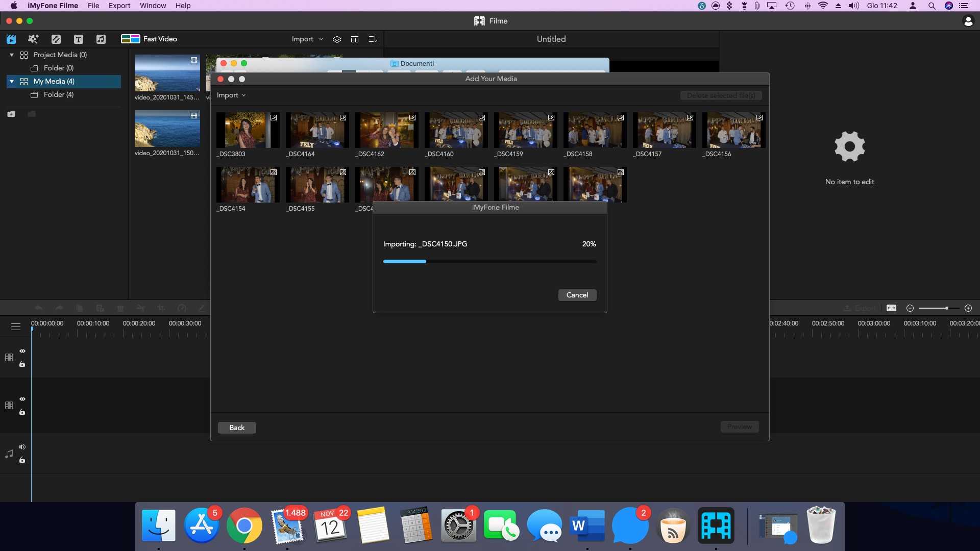Collapse the My Media tree item

pyautogui.click(x=11, y=81)
